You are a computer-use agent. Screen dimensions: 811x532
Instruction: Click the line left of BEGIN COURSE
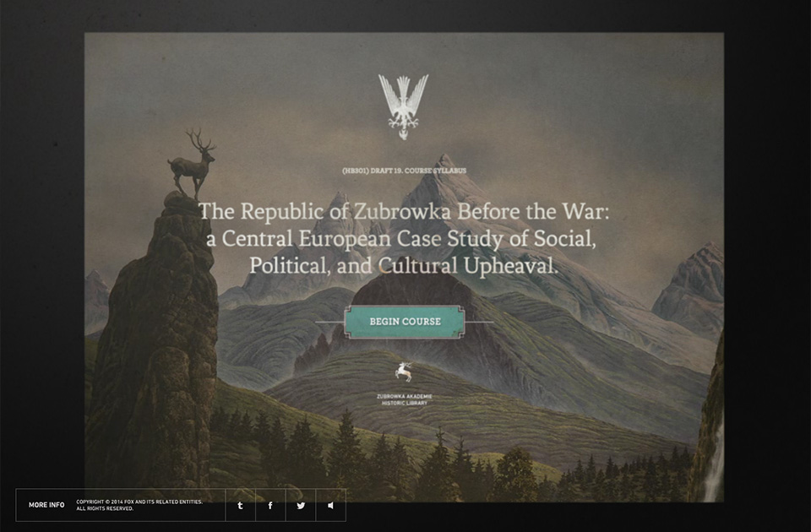[x=330, y=322]
